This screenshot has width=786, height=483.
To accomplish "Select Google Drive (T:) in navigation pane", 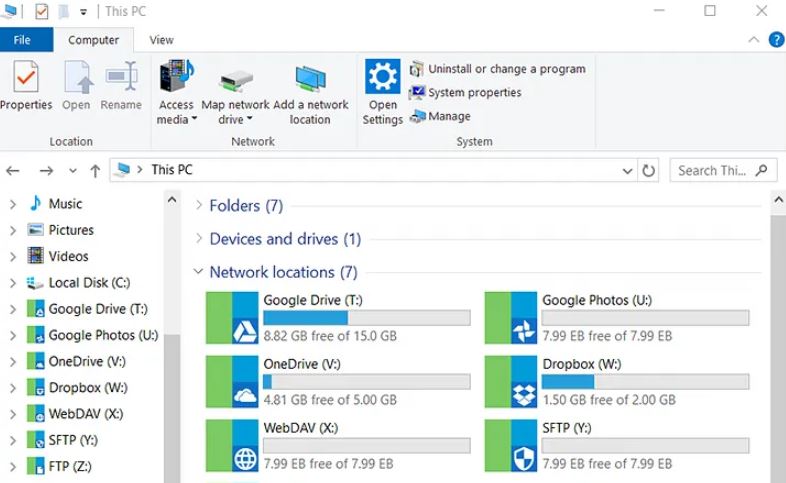I will click(x=98, y=309).
